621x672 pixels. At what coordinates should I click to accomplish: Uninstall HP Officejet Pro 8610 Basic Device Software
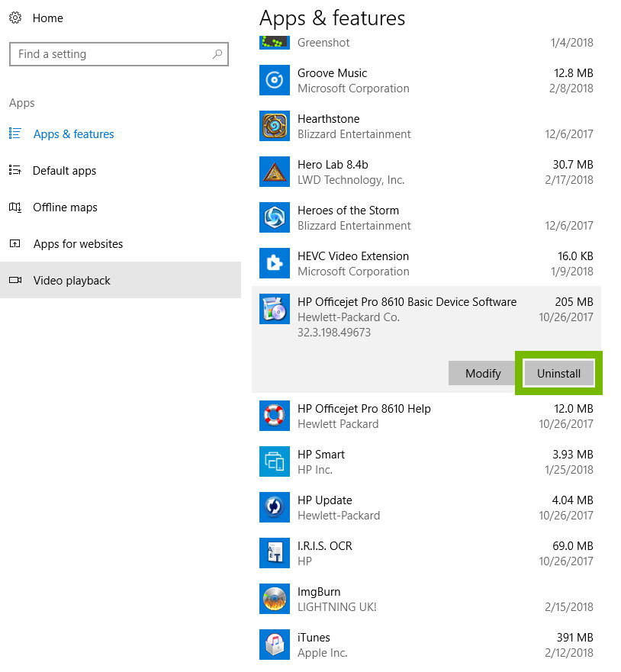click(x=558, y=373)
